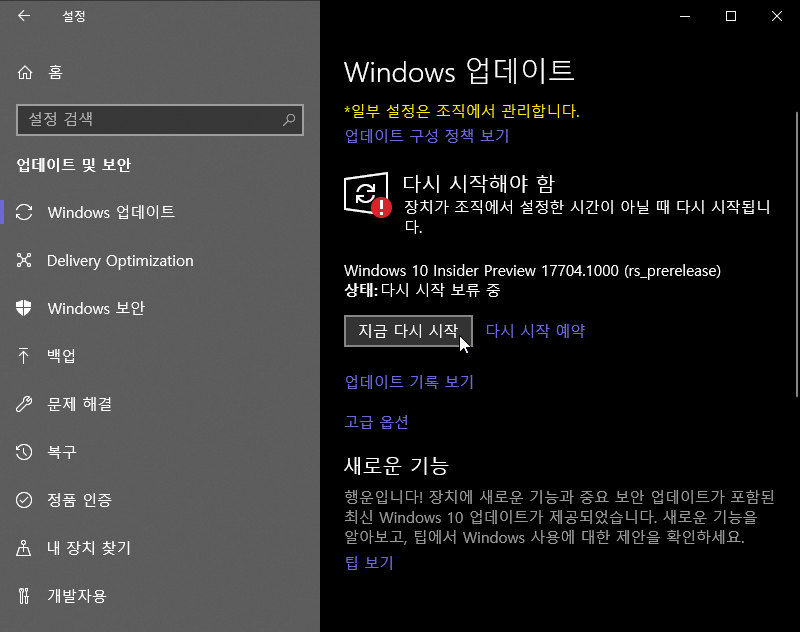The image size is (800, 632).
Task: Click the back arrow in Settings header
Action: pyautogui.click(x=24, y=16)
